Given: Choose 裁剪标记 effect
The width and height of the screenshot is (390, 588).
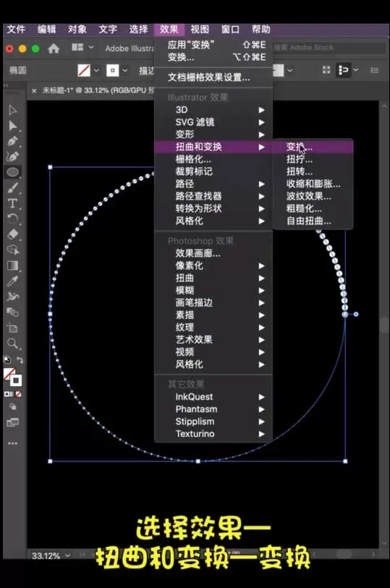Looking at the screenshot, I should [213, 171].
